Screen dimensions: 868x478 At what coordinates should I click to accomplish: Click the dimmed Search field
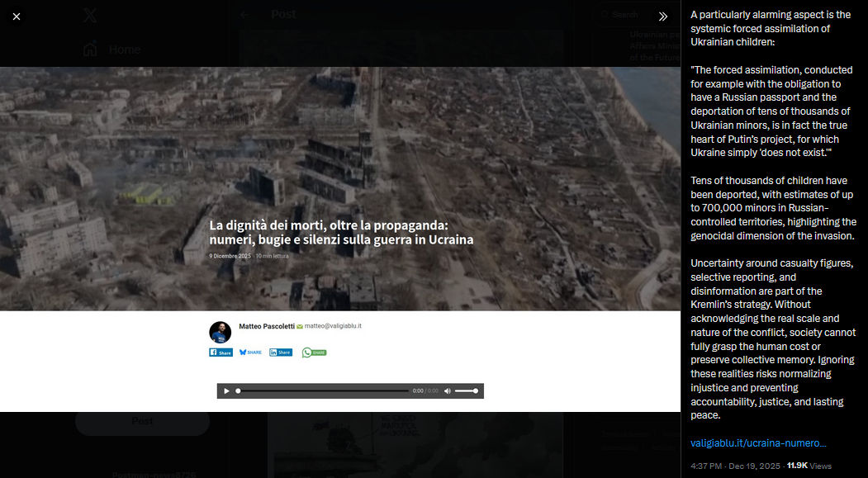(637, 15)
